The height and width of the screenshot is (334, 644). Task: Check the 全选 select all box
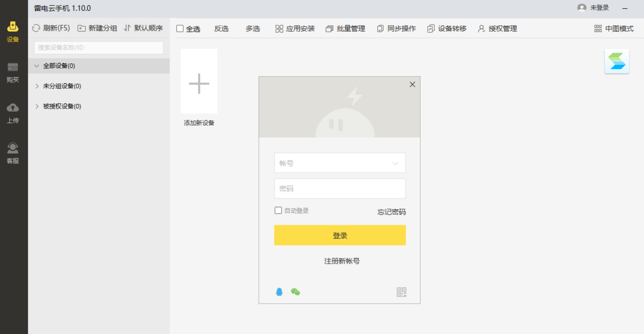pyautogui.click(x=180, y=28)
